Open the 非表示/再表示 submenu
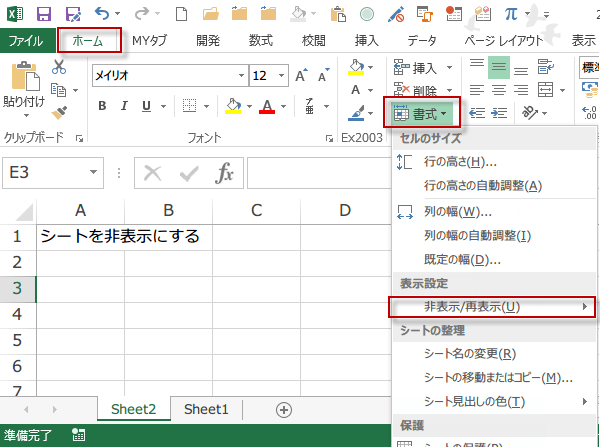Screen dimensions: 600x447 (x=492, y=307)
